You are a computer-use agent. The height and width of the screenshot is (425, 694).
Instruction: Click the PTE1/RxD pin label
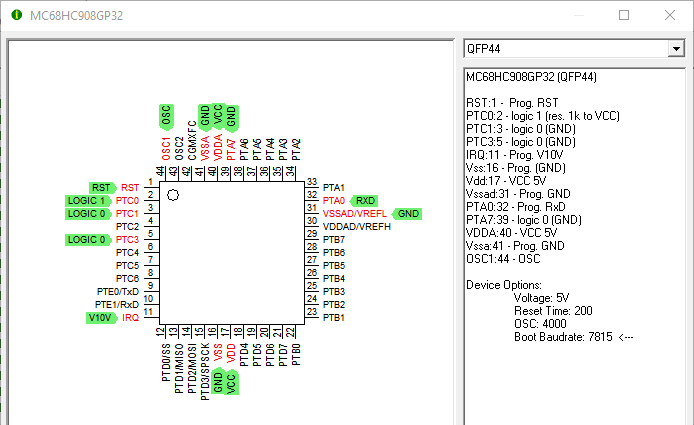(x=117, y=305)
